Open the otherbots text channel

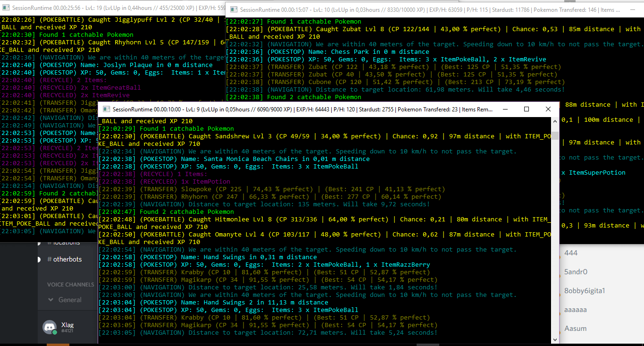67,259
